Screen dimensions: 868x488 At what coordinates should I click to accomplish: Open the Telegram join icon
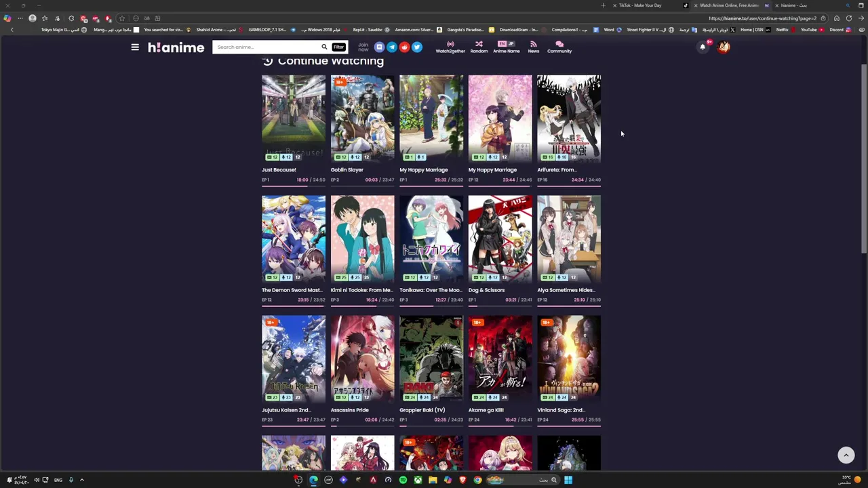click(x=392, y=47)
